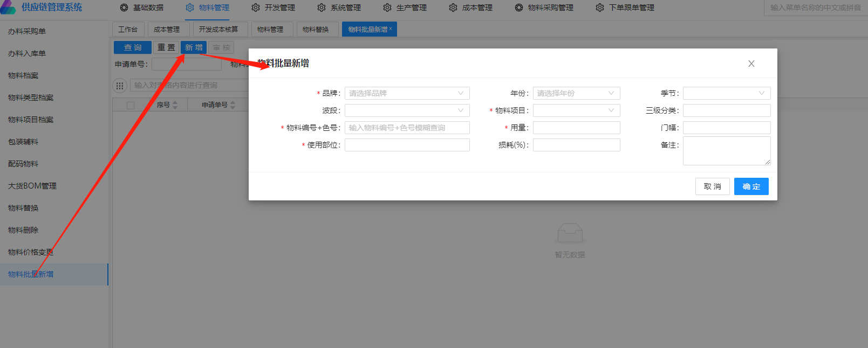This screenshot has height=348, width=868.
Task: Click the supply chain system logo
Action: click(8, 8)
